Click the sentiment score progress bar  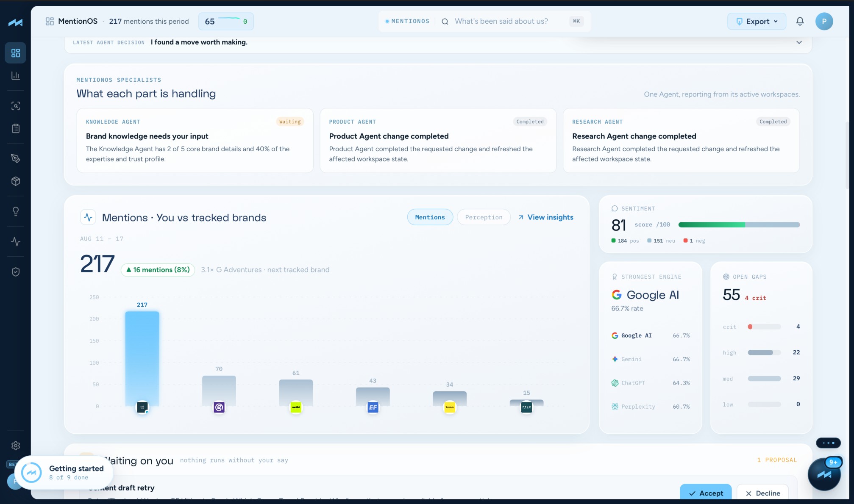739,225
